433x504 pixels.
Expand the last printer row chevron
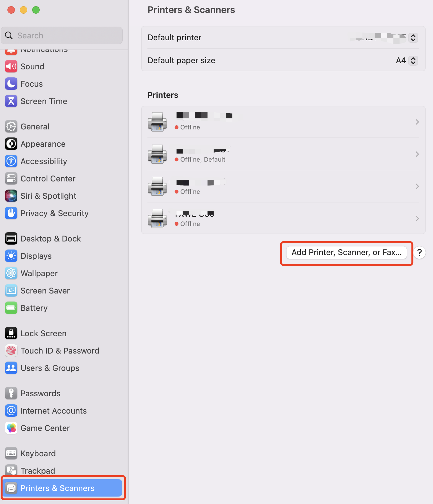tap(417, 219)
